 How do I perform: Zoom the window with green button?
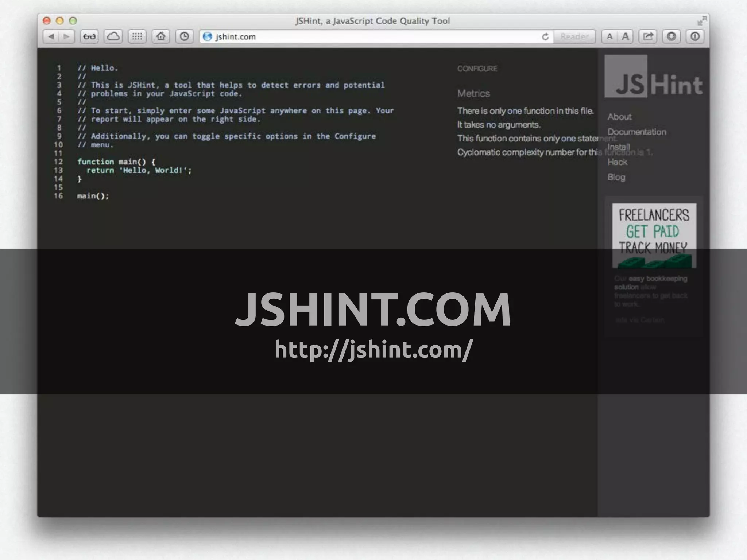pyautogui.click(x=73, y=21)
